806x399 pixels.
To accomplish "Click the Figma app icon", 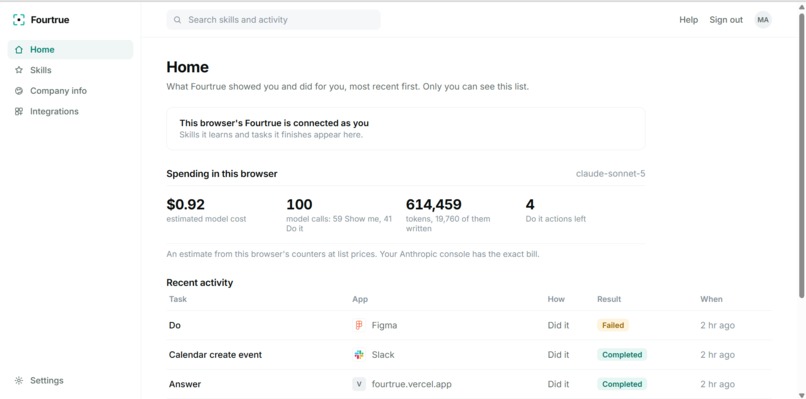I will tap(359, 325).
